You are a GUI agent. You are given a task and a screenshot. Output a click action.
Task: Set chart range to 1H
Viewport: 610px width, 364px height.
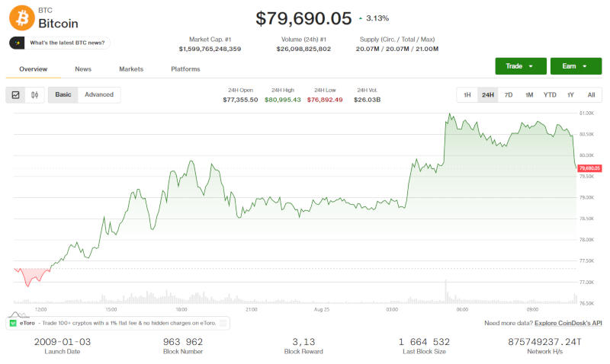pos(467,94)
